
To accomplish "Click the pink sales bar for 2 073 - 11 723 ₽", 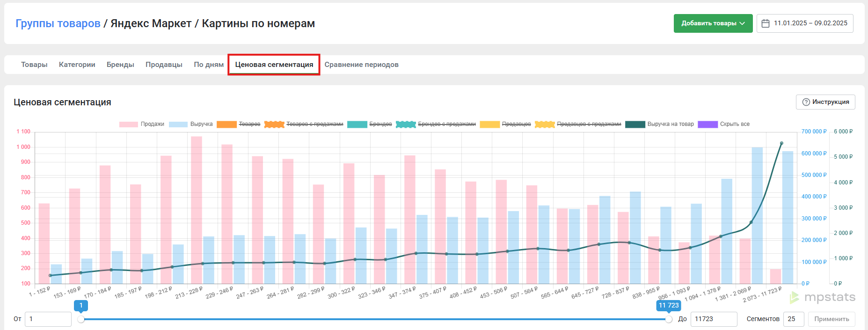I will coord(776,276).
